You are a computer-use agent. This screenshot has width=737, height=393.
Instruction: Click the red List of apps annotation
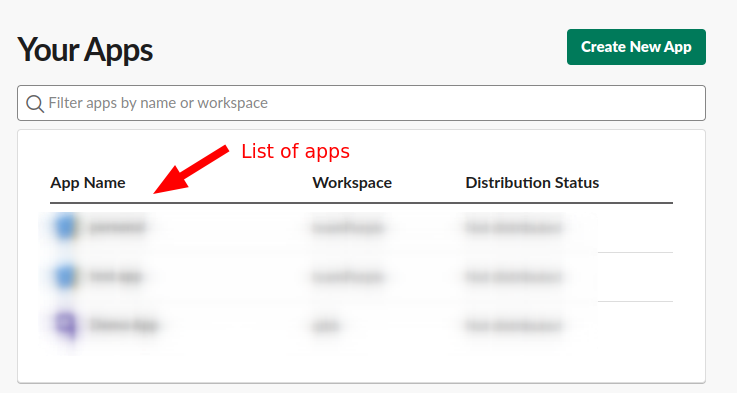click(296, 151)
